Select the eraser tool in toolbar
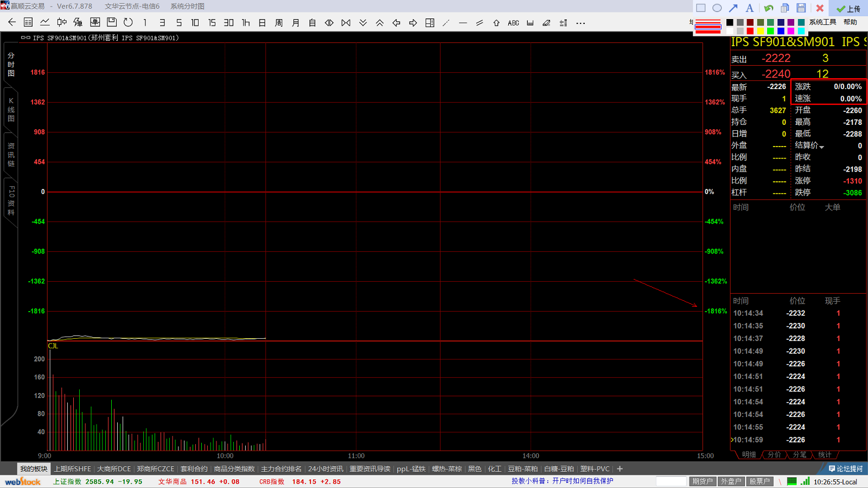The width and height of the screenshot is (868, 488). click(547, 23)
